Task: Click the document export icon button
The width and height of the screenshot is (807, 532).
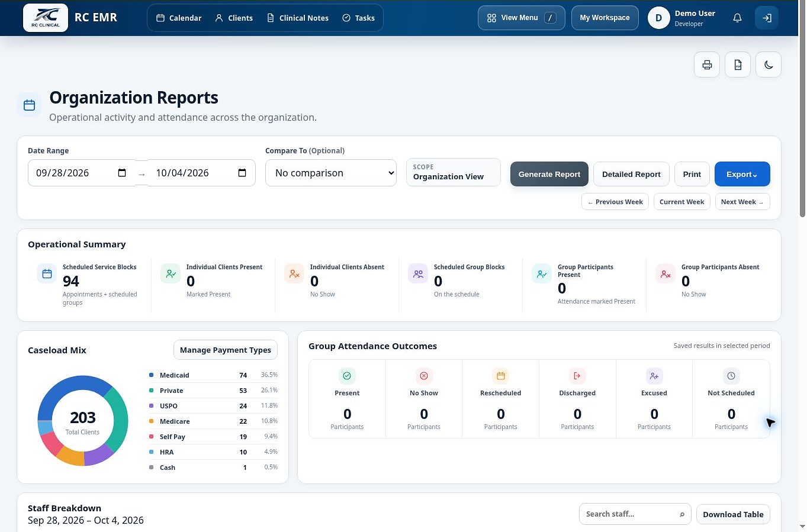Action: pos(738,65)
